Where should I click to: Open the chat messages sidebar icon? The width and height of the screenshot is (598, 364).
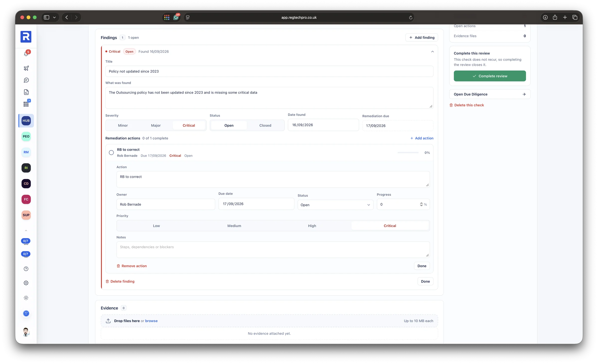click(26, 80)
